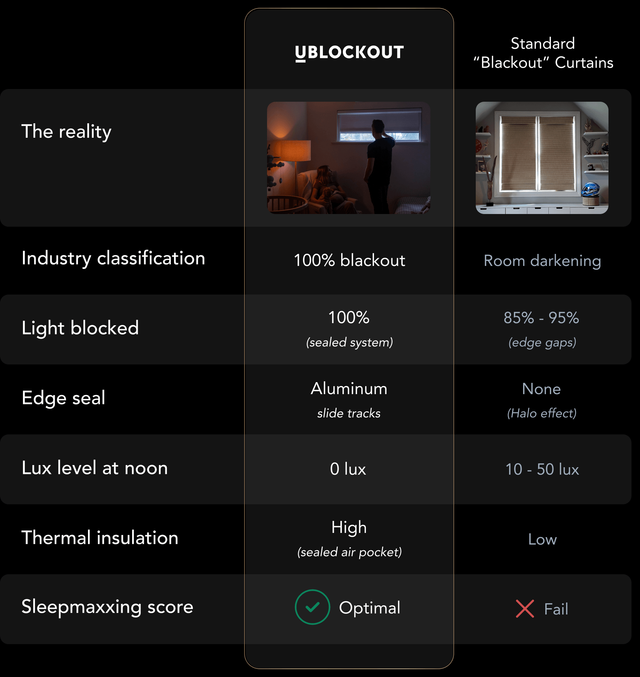Screen dimensions: 640x677
Task: Select the Thermal insulation row label
Action: tap(100, 538)
